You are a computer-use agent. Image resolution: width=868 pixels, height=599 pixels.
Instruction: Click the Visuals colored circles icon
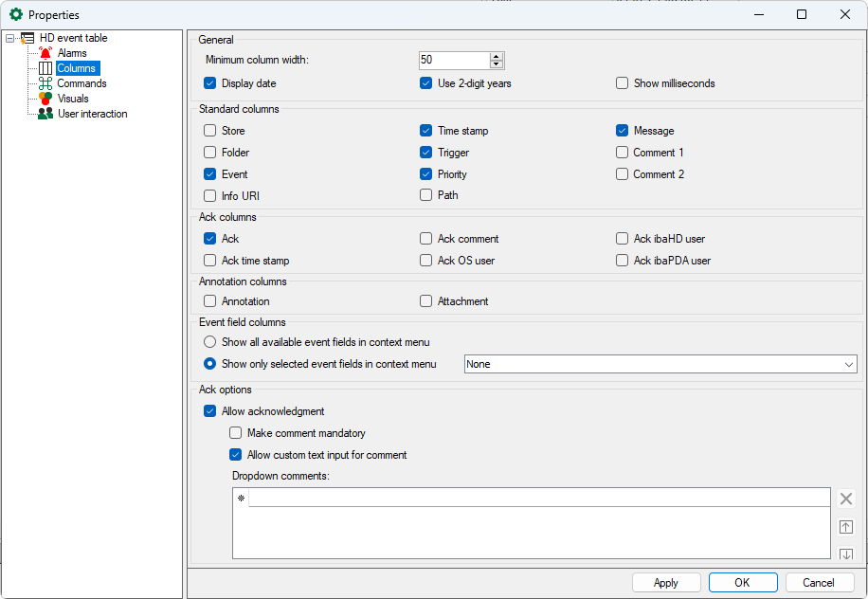point(45,99)
